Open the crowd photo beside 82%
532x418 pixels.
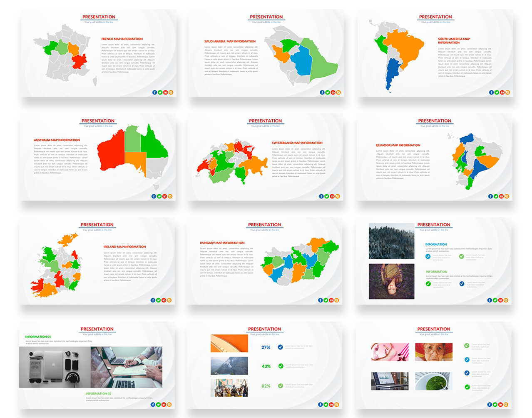click(229, 388)
